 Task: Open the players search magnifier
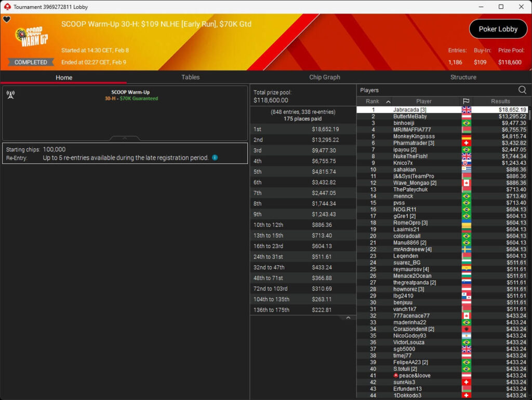[522, 90]
